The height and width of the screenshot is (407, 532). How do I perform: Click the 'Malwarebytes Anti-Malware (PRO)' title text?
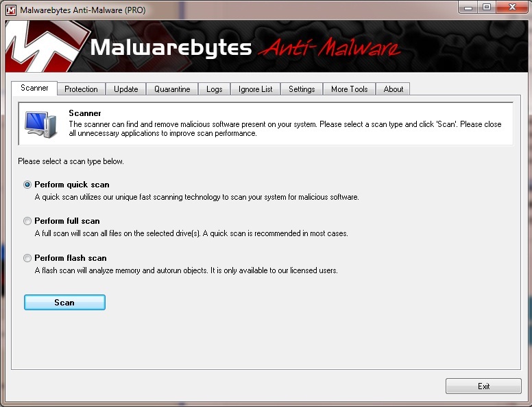click(83, 10)
